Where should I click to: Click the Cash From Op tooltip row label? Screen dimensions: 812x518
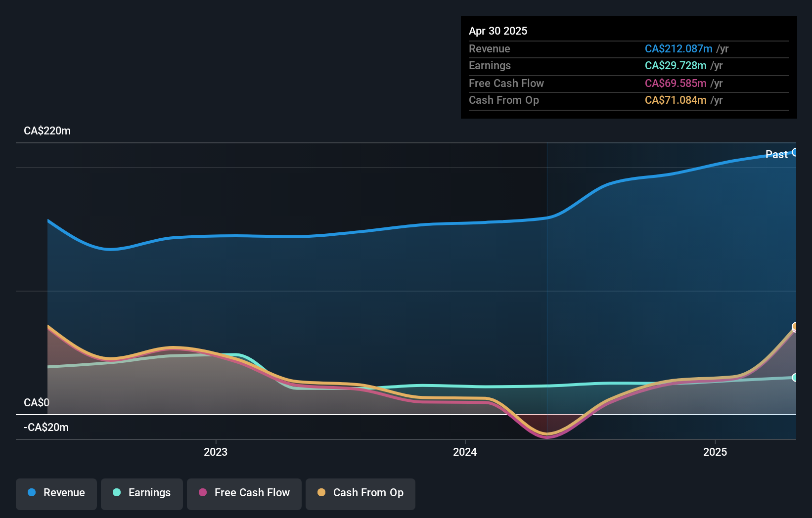pyautogui.click(x=504, y=100)
